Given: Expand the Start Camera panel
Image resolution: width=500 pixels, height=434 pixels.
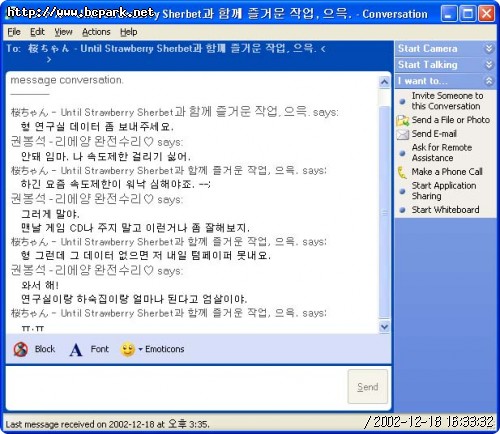Looking at the screenshot, I should (x=489, y=49).
